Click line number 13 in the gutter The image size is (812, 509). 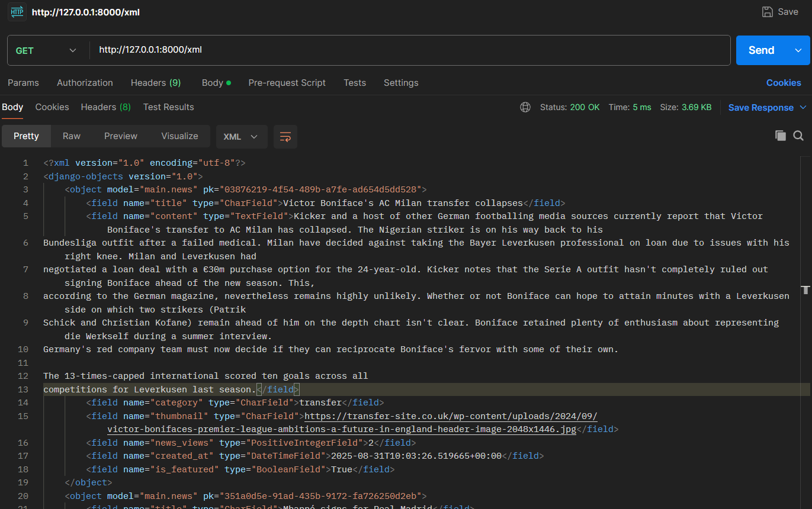[x=23, y=389]
